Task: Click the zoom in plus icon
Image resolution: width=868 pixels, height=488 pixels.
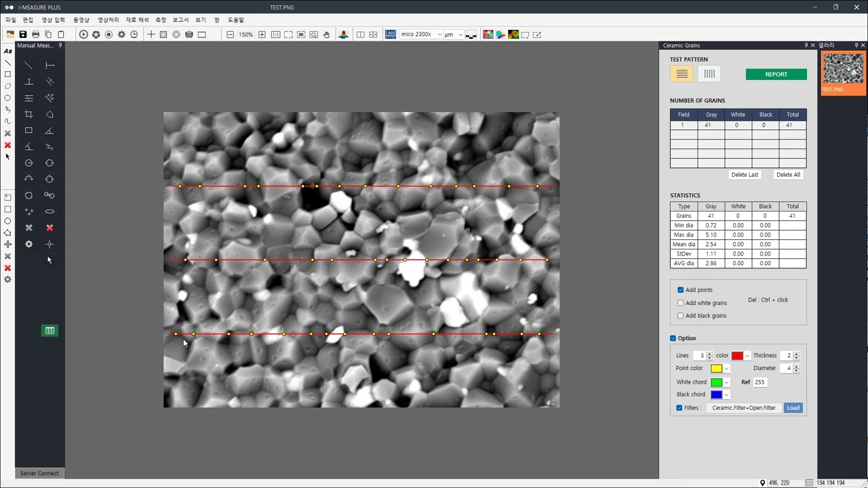Action: [x=262, y=35]
